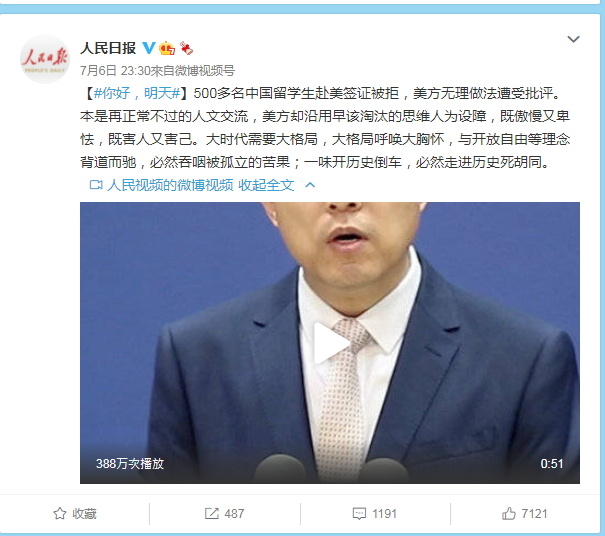This screenshot has width=605, height=536.
Task: Click the upward chevron beside 收起全文
Action: 310,185
